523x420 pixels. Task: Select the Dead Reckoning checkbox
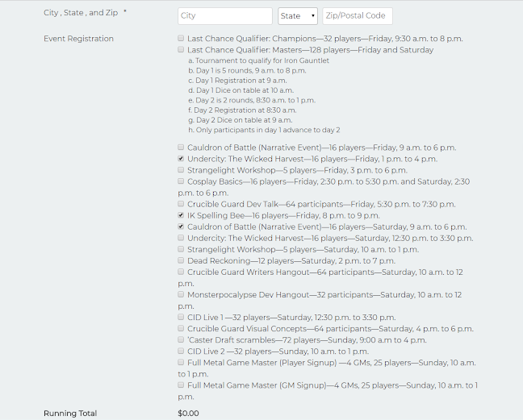(181, 261)
